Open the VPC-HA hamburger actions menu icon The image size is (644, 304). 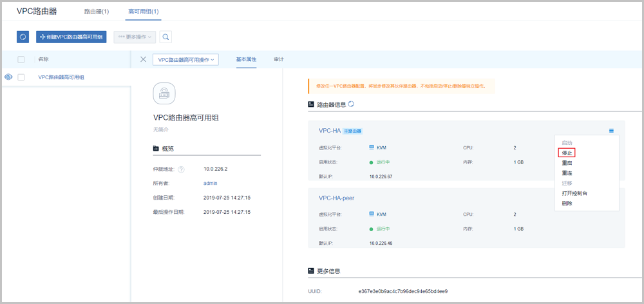pyautogui.click(x=611, y=131)
